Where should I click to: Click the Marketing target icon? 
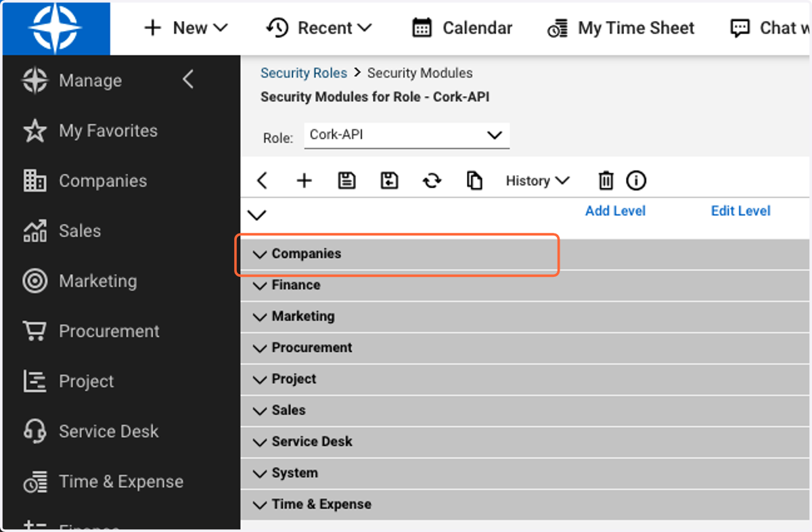(x=35, y=281)
